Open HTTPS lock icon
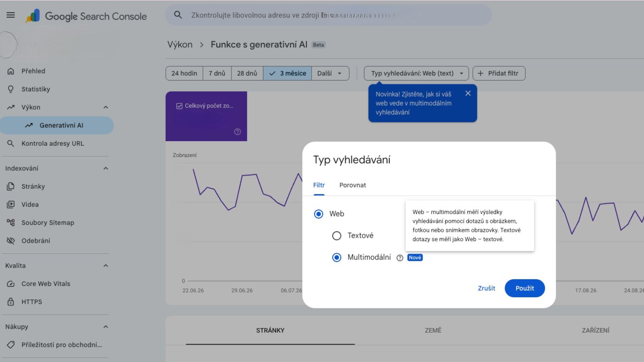 11,302
